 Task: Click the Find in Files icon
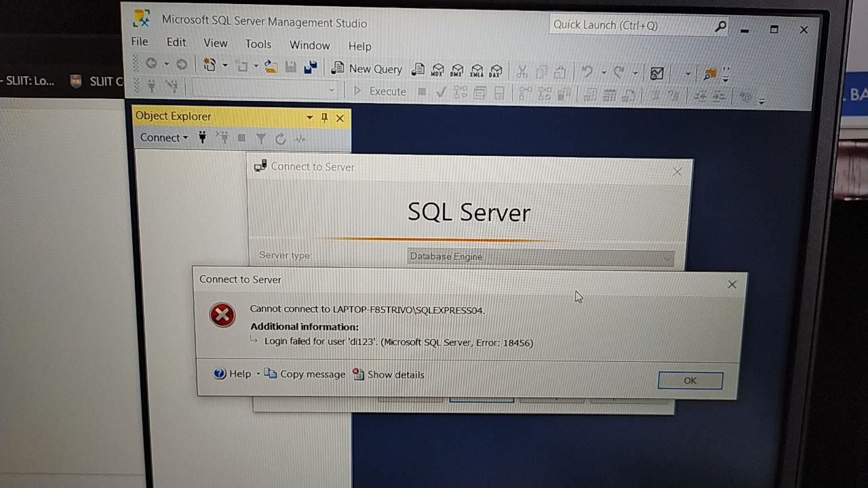point(710,74)
